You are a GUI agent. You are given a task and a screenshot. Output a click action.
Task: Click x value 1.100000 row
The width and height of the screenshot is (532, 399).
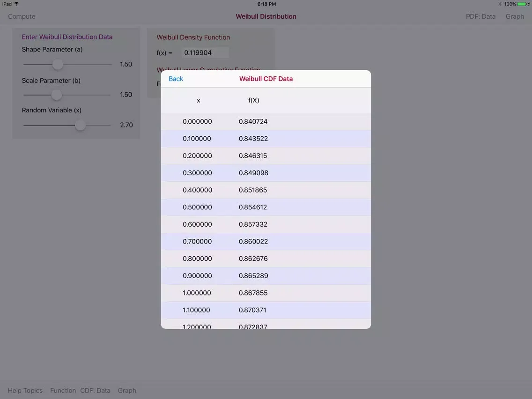coord(266,310)
